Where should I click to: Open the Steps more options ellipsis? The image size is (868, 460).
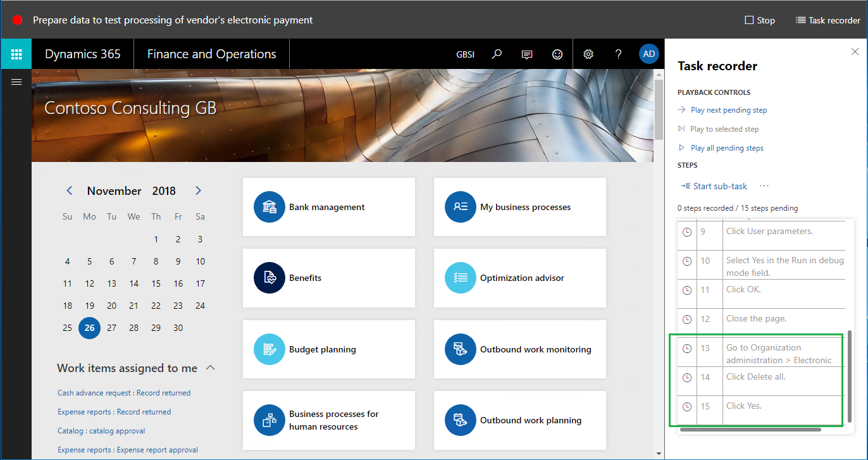coord(764,186)
